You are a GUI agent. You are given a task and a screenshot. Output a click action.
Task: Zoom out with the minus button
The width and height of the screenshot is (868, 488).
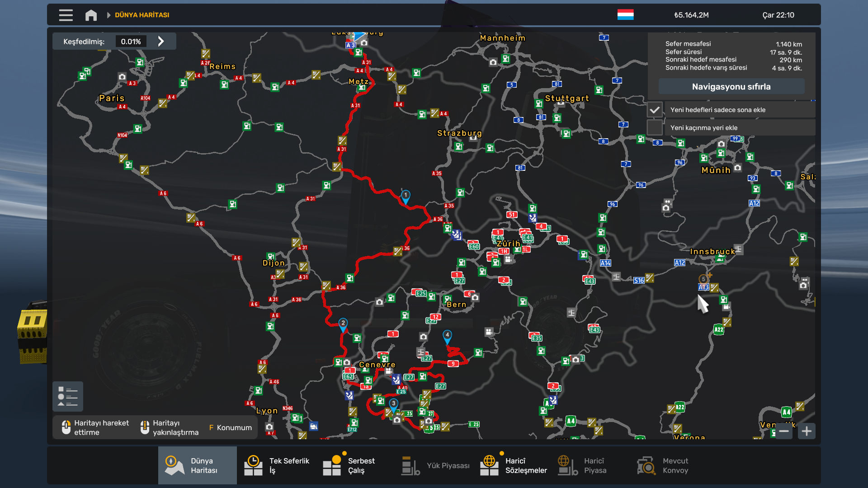point(784,431)
